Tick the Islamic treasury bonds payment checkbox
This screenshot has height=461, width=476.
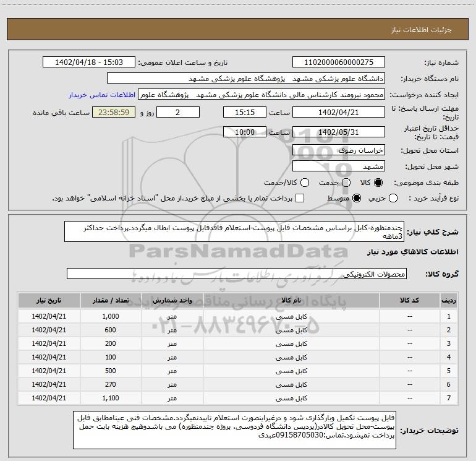300,198
